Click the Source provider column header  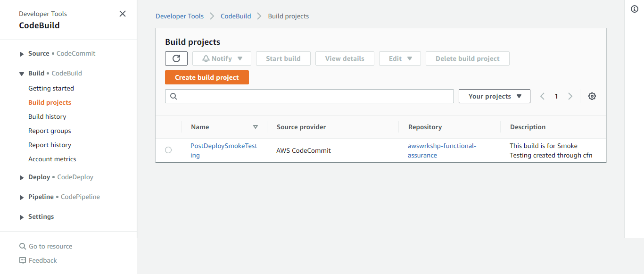[x=301, y=127]
